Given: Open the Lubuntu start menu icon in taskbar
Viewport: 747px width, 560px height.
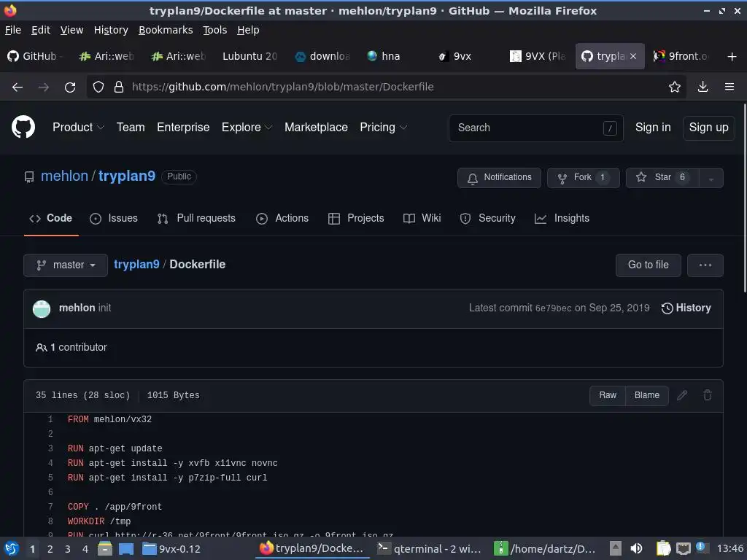Looking at the screenshot, I should point(12,548).
